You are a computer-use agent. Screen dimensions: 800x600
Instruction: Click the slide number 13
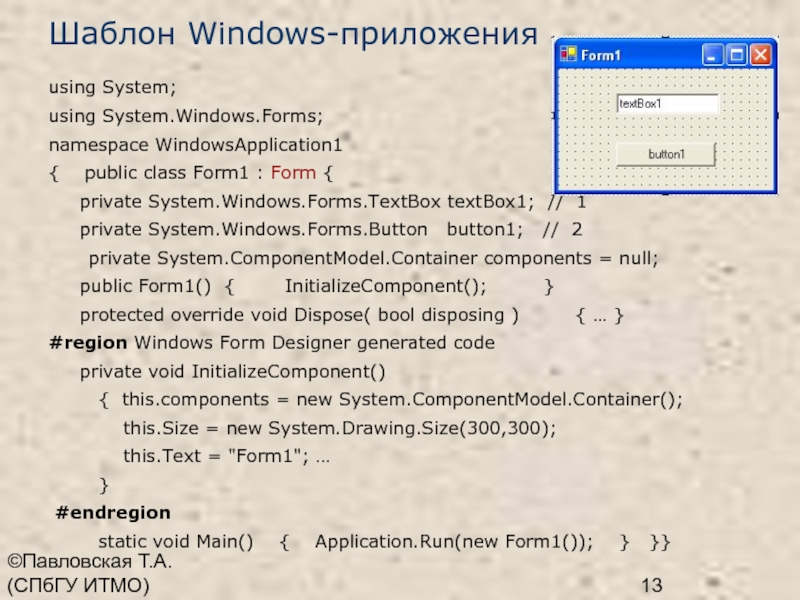652,586
